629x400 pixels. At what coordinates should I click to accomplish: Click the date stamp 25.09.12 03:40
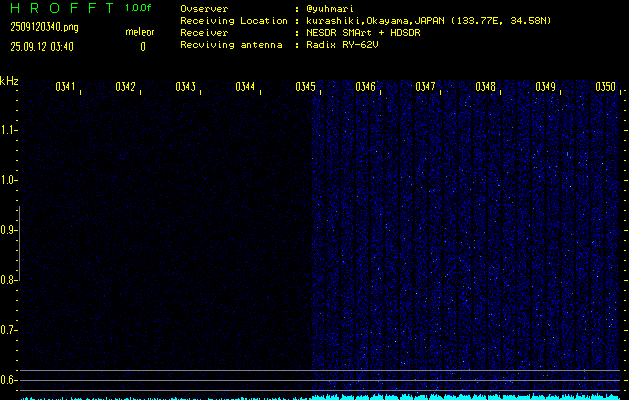pos(42,47)
